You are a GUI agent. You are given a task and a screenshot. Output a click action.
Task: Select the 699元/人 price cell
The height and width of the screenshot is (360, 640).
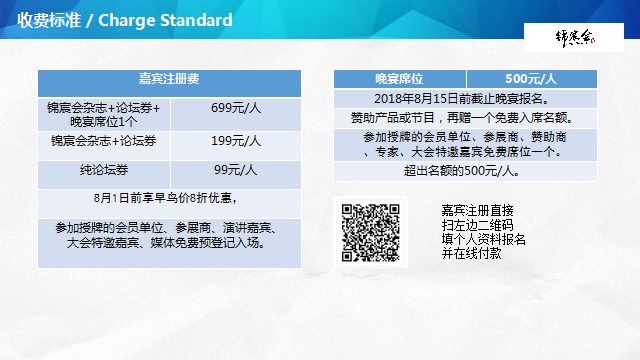[x=236, y=115]
